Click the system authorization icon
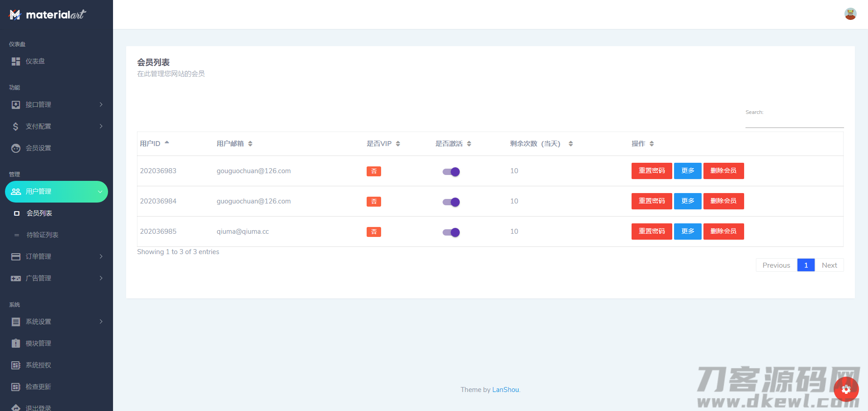Image resolution: width=868 pixels, height=411 pixels. pyautogui.click(x=16, y=365)
